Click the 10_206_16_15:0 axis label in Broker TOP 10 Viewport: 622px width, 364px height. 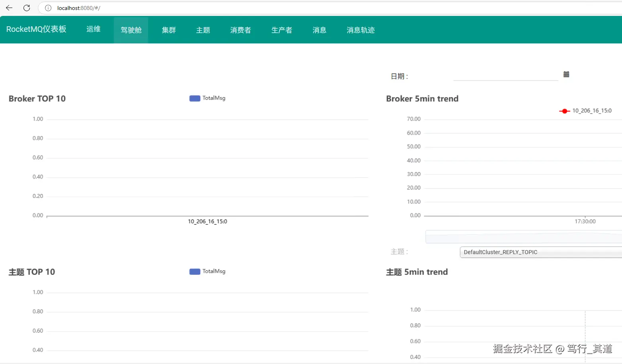pyautogui.click(x=207, y=221)
